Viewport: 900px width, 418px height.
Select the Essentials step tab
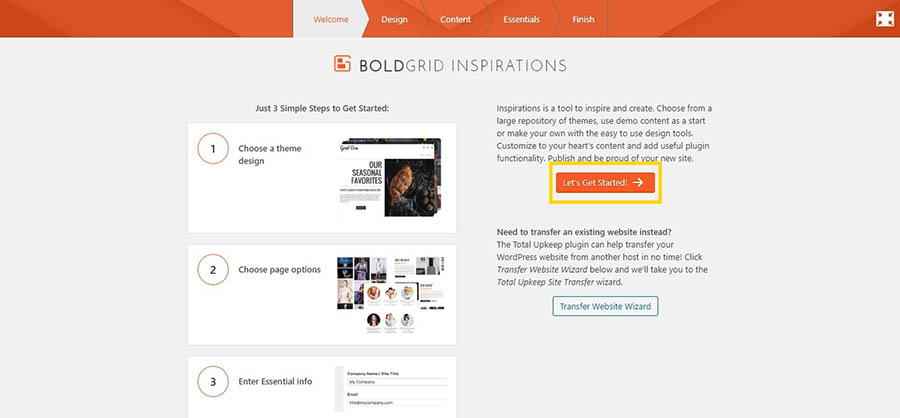(x=521, y=19)
